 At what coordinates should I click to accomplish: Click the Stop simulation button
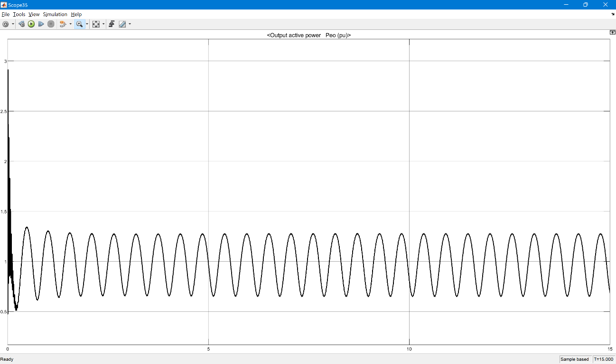pyautogui.click(x=51, y=24)
